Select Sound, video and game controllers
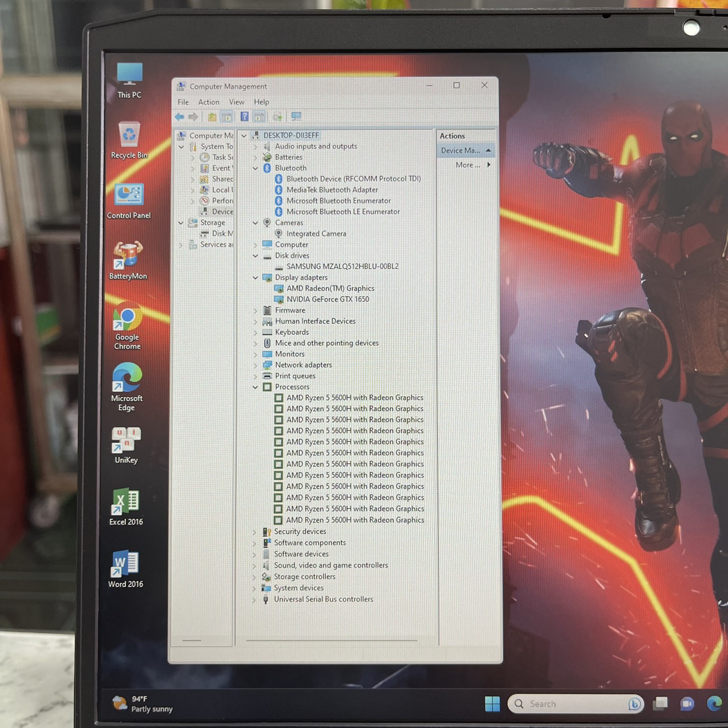The height and width of the screenshot is (728, 728). 331,565
